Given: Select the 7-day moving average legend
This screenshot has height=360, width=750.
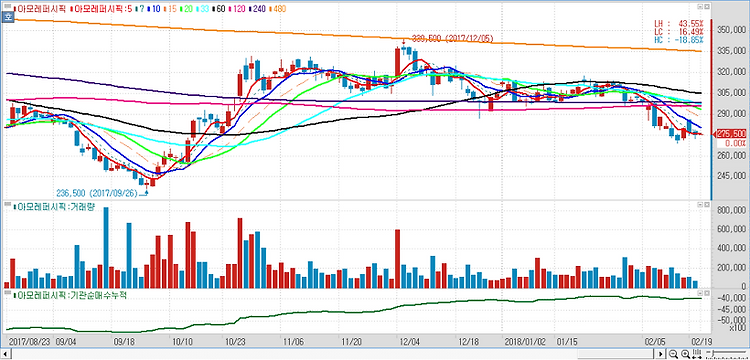Looking at the screenshot, I should pyautogui.click(x=140, y=9).
